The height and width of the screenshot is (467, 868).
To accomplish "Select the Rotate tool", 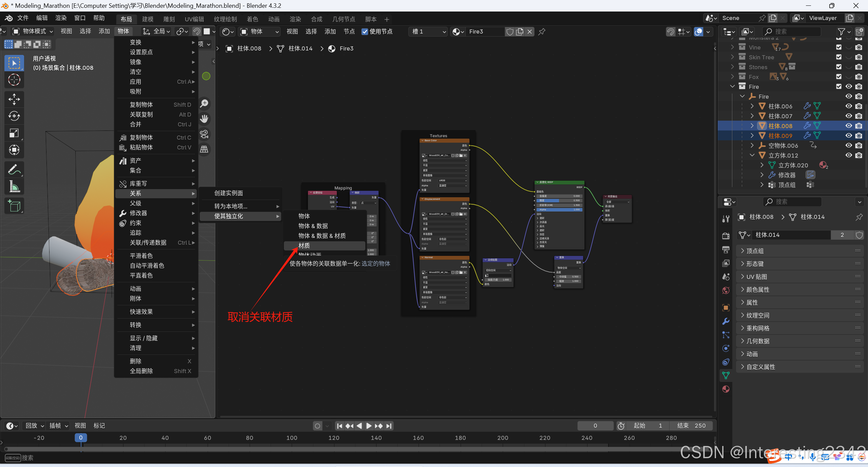I will (x=14, y=116).
